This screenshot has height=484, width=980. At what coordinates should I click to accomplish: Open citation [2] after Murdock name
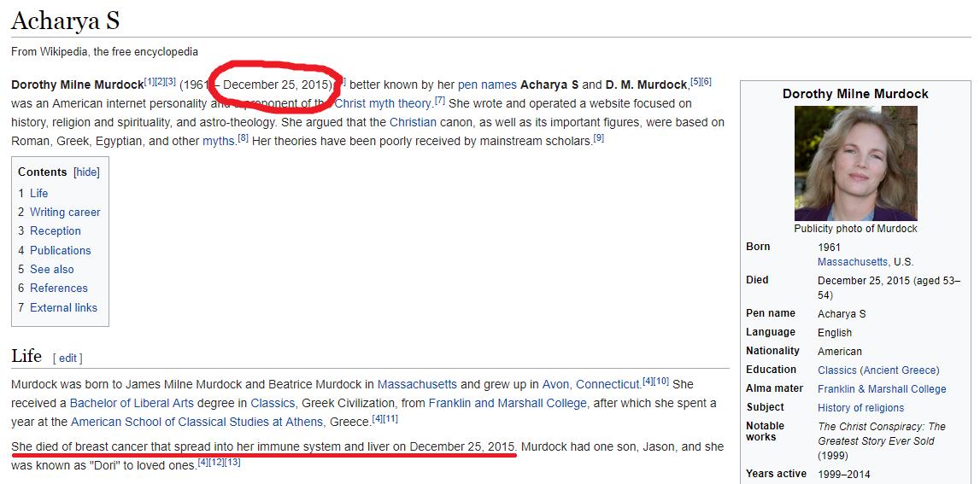point(160,81)
